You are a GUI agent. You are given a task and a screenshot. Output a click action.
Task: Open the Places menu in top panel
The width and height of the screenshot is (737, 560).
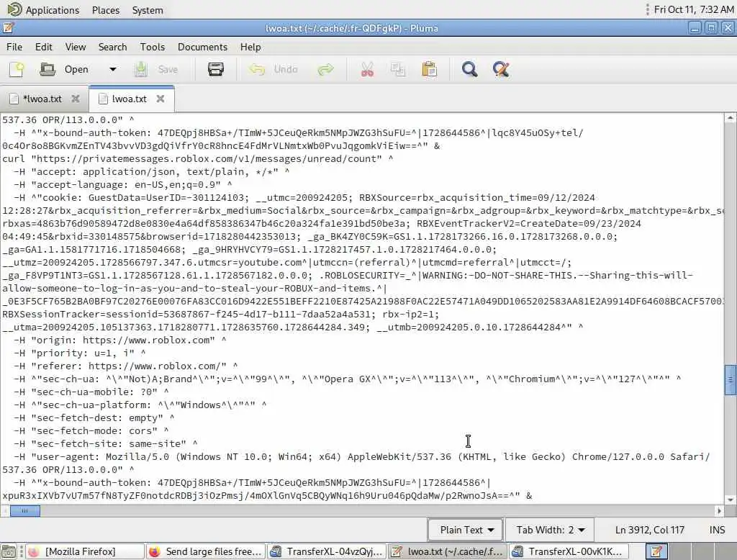pyautogui.click(x=106, y=10)
